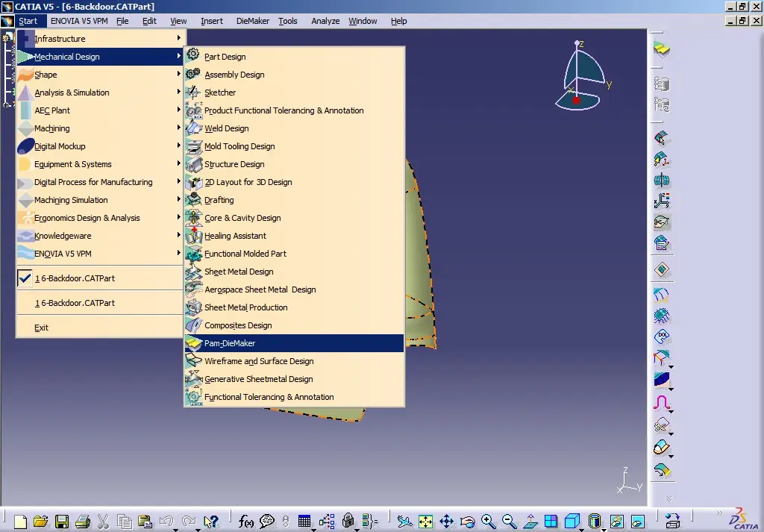Expand the Knowledgeware submenu arrow
This screenshot has height=532, width=764.
click(x=179, y=235)
